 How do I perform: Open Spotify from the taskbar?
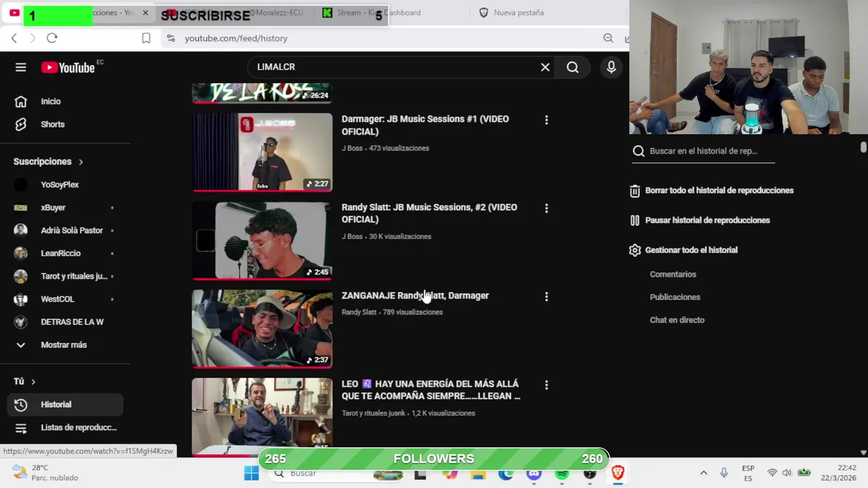click(562, 473)
